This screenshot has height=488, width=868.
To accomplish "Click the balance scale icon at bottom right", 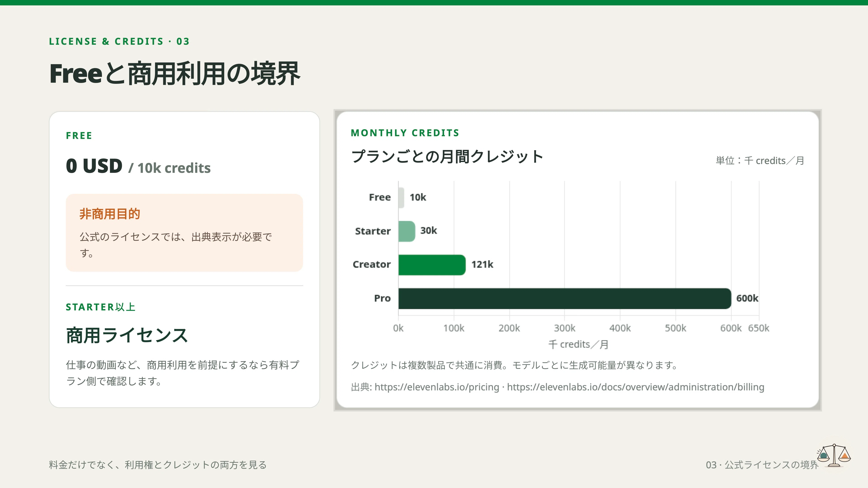I will [834, 455].
